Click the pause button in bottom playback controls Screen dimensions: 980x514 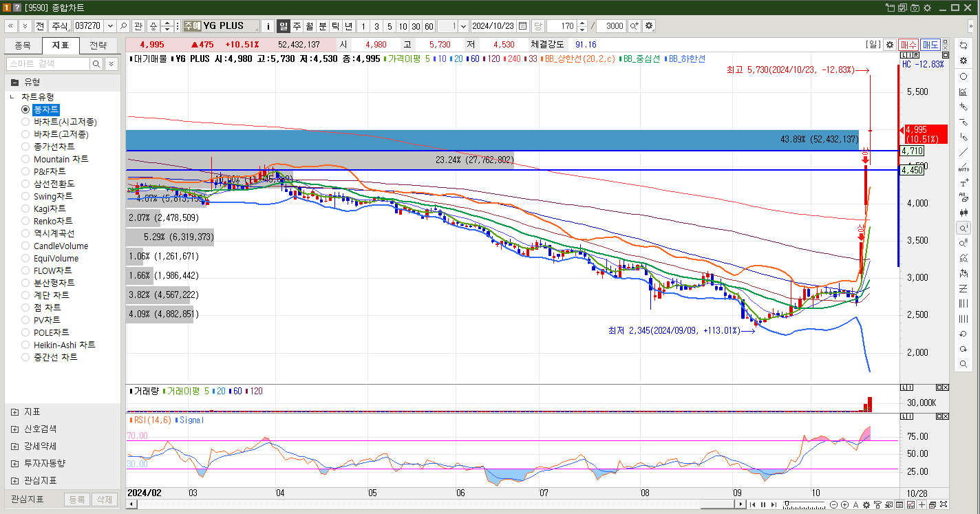[x=763, y=505]
